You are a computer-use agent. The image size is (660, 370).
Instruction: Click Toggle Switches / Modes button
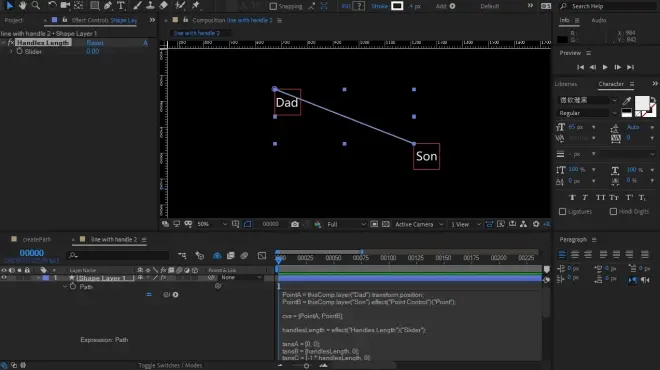click(x=170, y=365)
